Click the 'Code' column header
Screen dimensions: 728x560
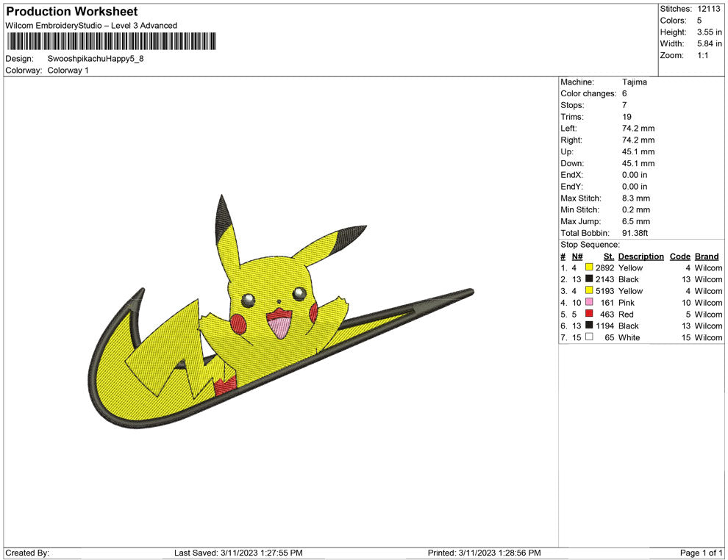680,256
